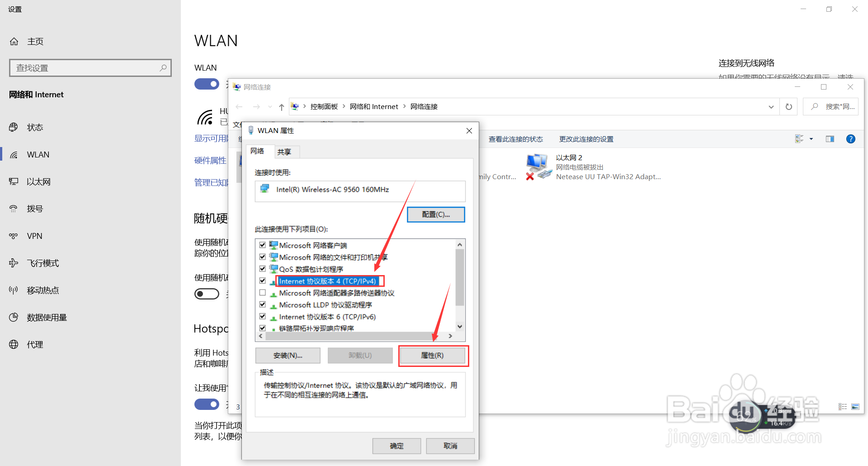Screen dimensions: 868x466
Task: Click the vertical scrollbar thumb in items list
Action: click(460, 278)
